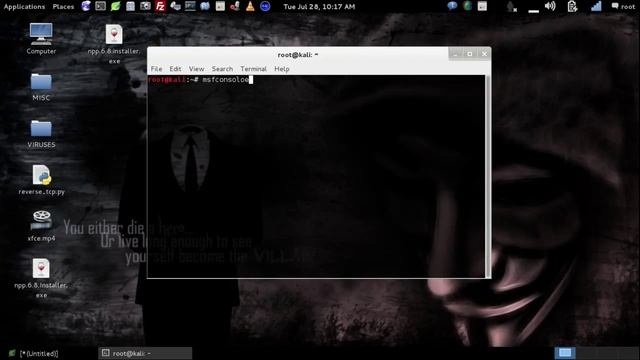Open the Search menu in terminal

tap(222, 69)
